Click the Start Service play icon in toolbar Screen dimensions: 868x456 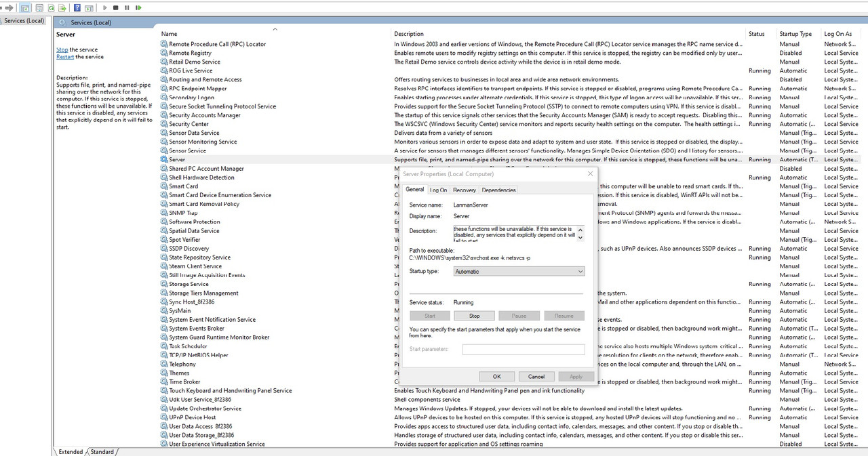105,7
